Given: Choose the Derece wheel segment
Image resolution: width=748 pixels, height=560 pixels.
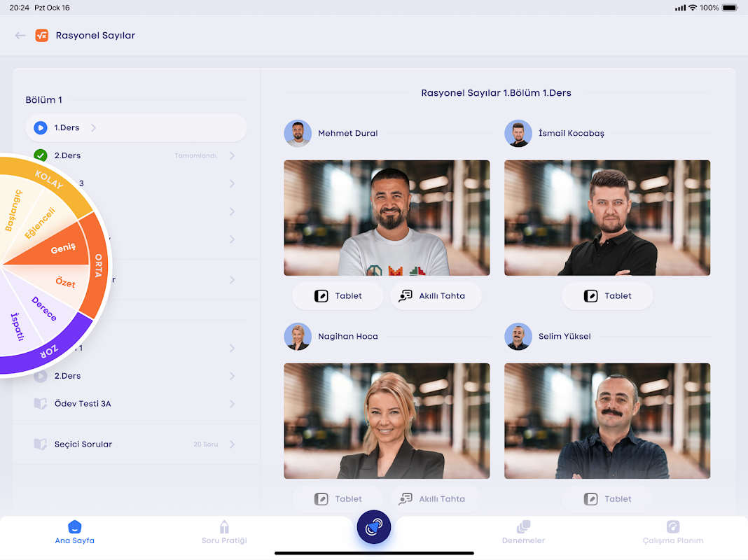Looking at the screenshot, I should 44,309.
